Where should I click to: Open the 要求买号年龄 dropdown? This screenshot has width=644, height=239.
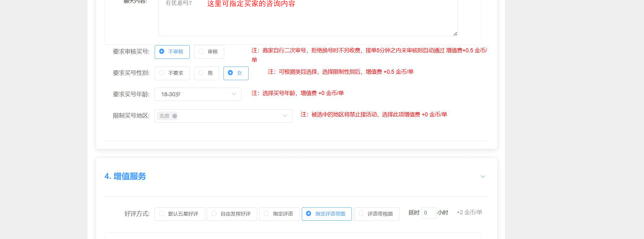(x=234, y=94)
